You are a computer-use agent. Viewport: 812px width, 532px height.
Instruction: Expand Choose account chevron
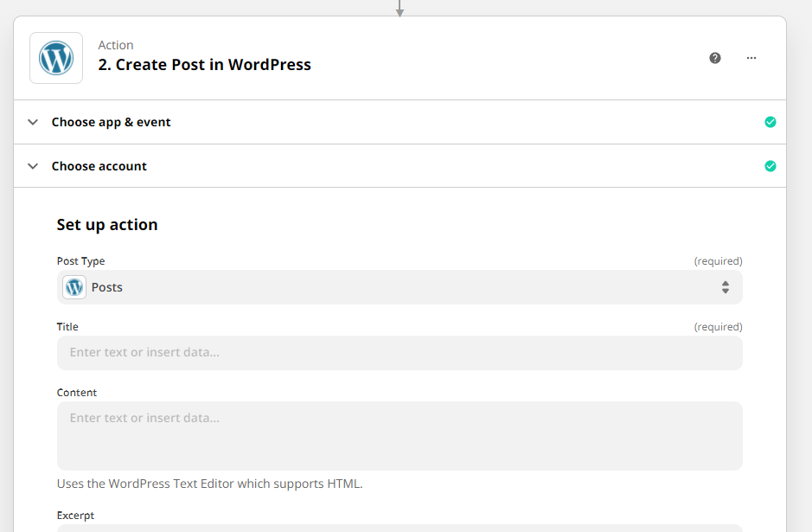point(33,166)
